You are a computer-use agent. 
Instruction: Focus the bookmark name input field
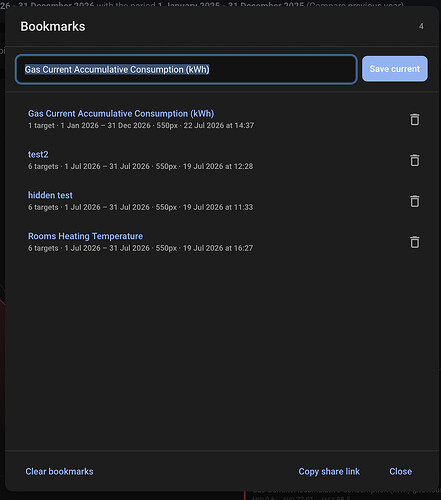point(186,69)
